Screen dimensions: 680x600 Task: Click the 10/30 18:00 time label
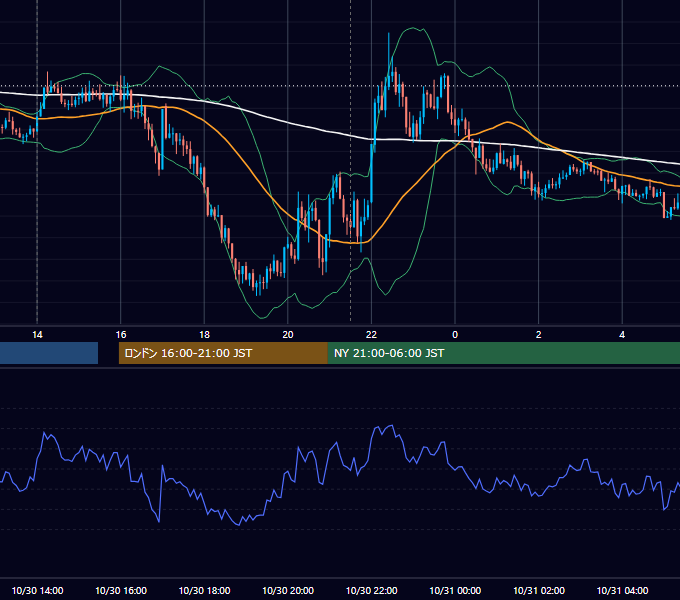pos(205,590)
